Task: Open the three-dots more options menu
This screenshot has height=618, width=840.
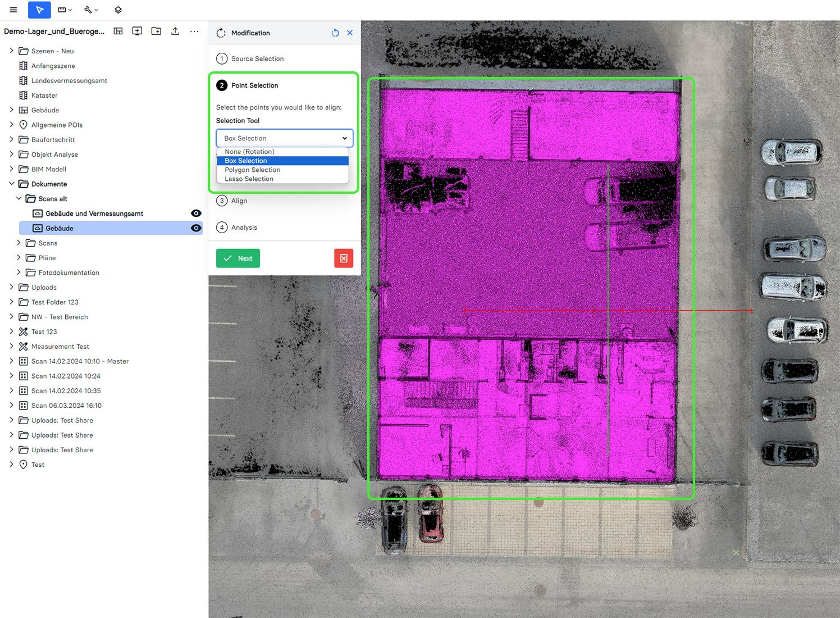Action: (194, 31)
